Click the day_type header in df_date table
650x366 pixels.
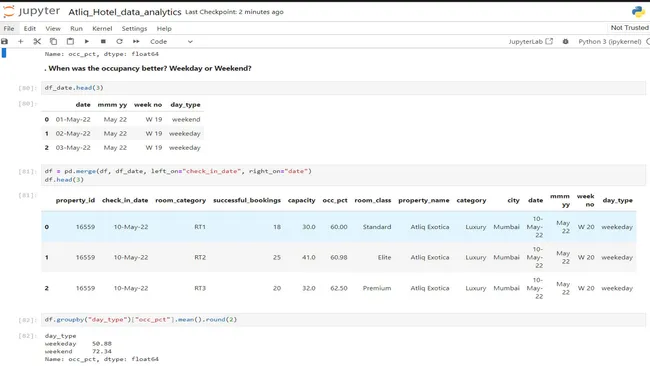click(185, 105)
